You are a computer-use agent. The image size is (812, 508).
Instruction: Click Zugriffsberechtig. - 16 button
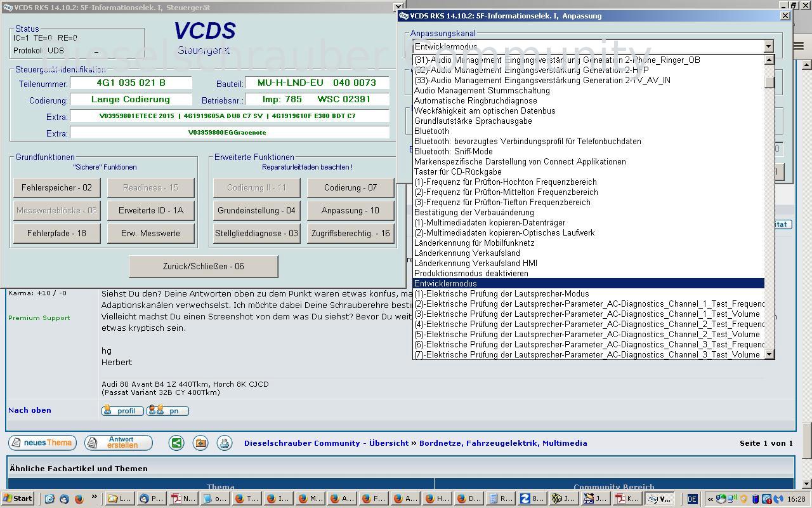(x=350, y=234)
